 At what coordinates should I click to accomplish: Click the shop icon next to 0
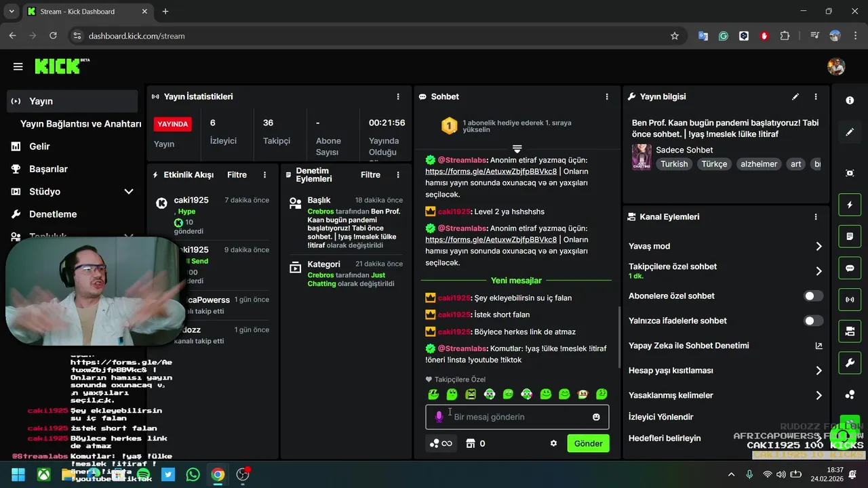(471, 443)
